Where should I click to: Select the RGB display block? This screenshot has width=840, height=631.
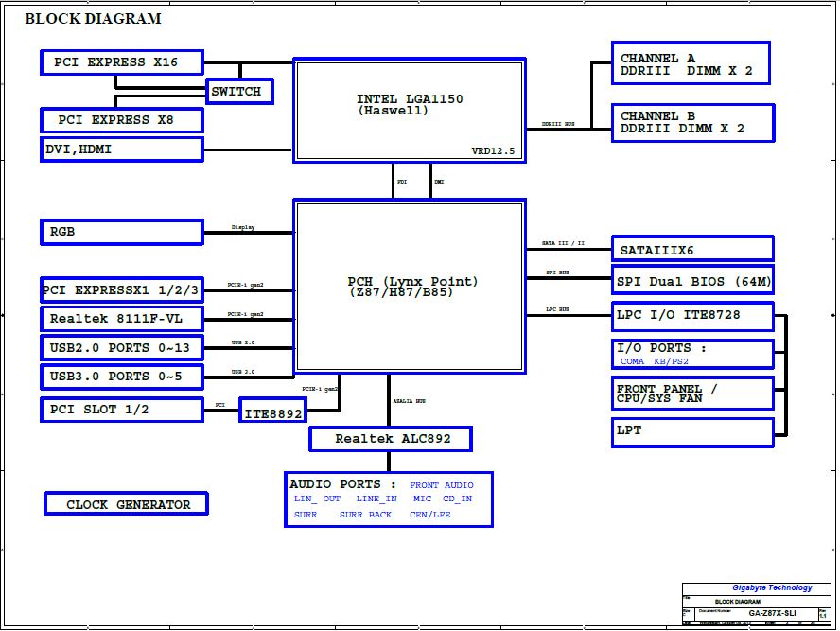click(121, 232)
